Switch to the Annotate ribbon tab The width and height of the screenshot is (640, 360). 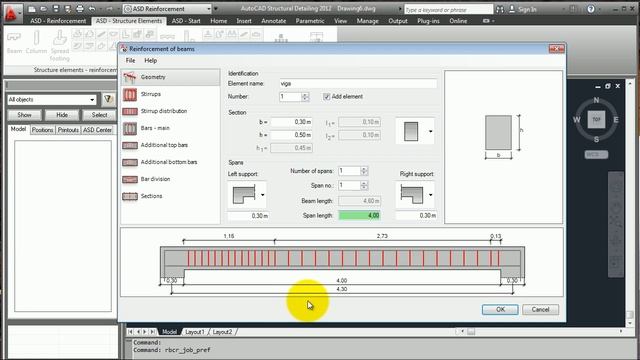(273, 21)
